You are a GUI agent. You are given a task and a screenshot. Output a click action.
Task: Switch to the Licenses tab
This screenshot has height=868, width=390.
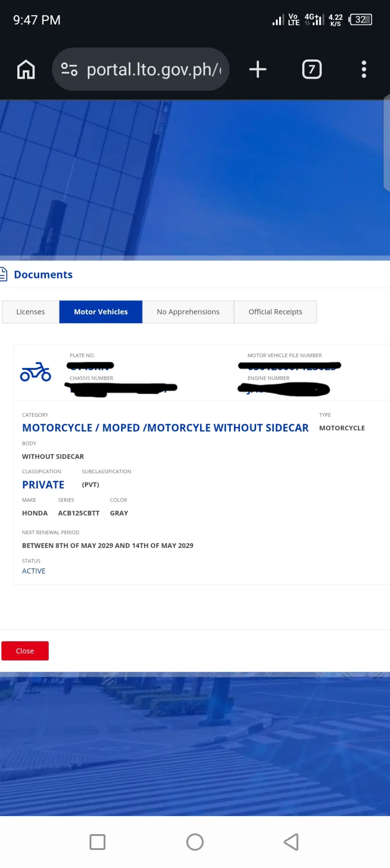(30, 312)
